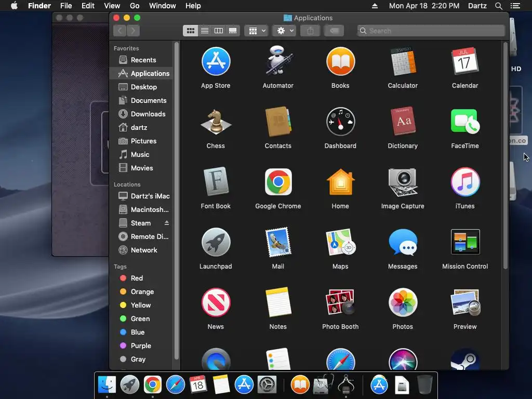Open Documents from the sidebar
Viewport: 532px width, 399px height.
[141, 100]
